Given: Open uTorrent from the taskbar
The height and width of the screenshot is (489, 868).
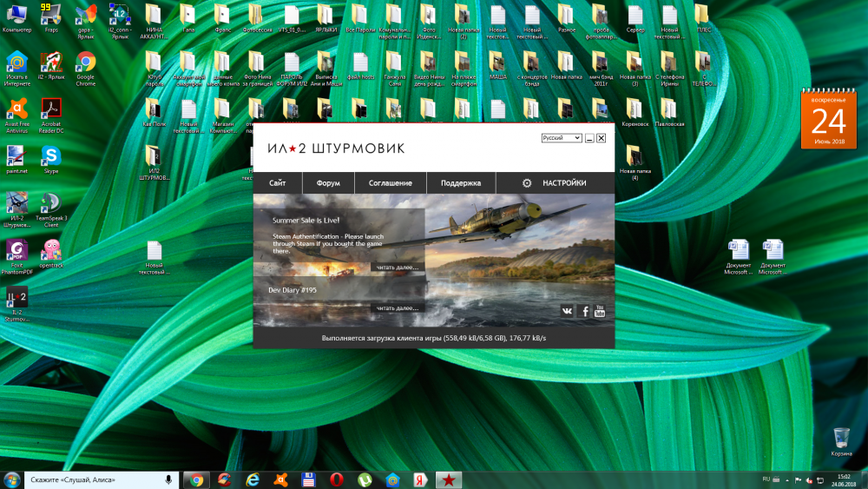Looking at the screenshot, I should coord(365,480).
